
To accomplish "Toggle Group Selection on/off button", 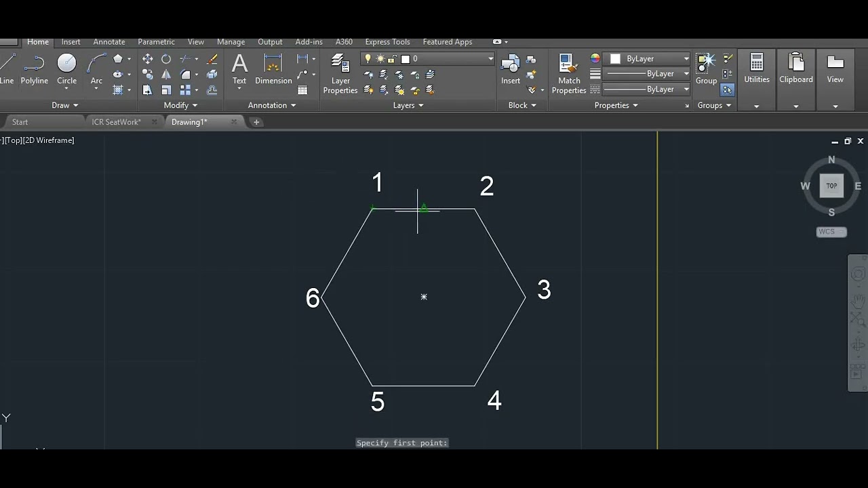I will tap(728, 90).
